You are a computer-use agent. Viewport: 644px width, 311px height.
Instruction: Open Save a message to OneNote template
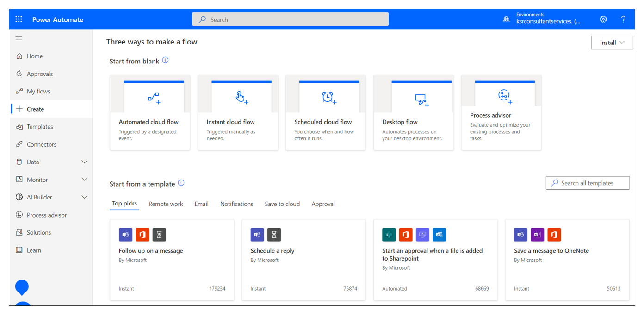tap(567, 260)
